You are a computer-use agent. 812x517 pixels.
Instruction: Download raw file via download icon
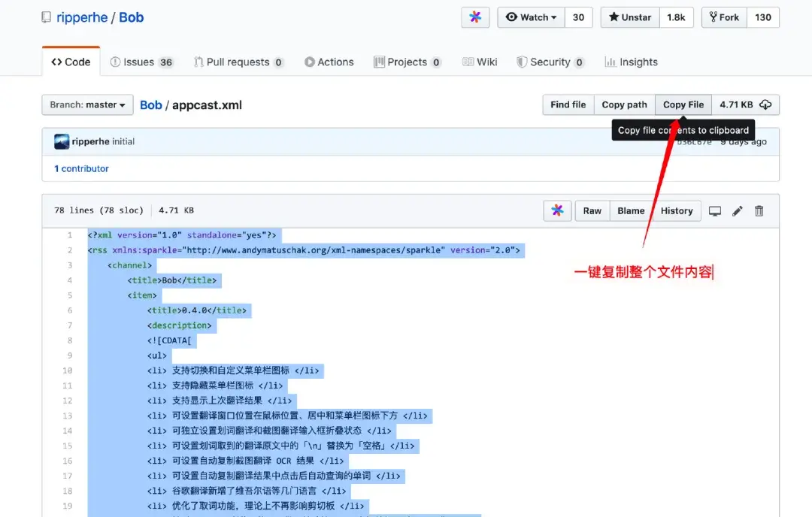(x=766, y=104)
